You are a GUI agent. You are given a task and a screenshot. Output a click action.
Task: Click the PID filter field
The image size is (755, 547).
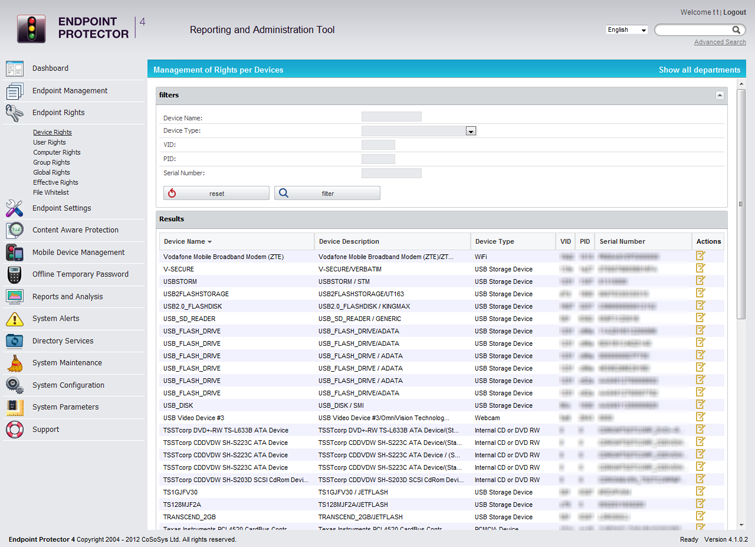[x=378, y=159]
